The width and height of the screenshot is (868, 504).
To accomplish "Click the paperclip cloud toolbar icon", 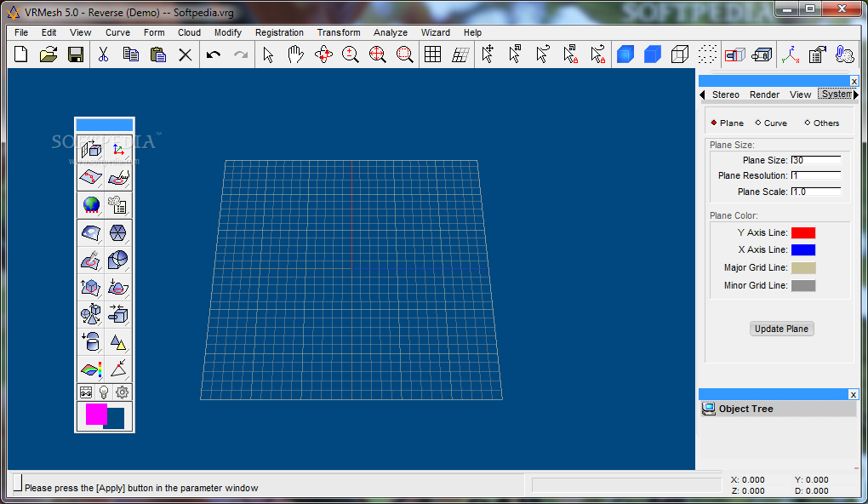I will [845, 54].
